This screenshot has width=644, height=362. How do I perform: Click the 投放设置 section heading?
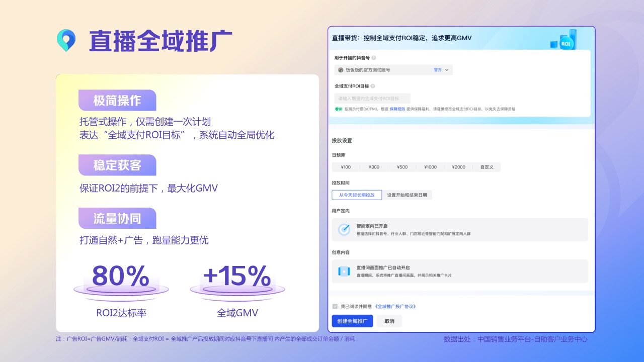pos(342,140)
